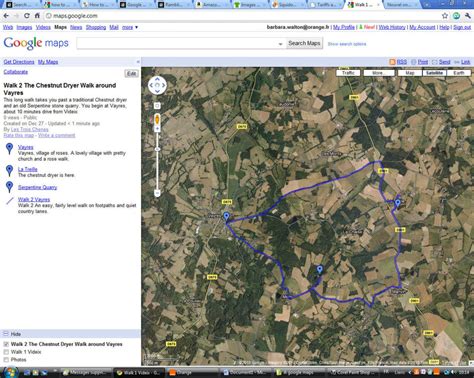Click the line icon beside Walk 2 Vayres
This screenshot has width=474, height=378.
(10, 201)
